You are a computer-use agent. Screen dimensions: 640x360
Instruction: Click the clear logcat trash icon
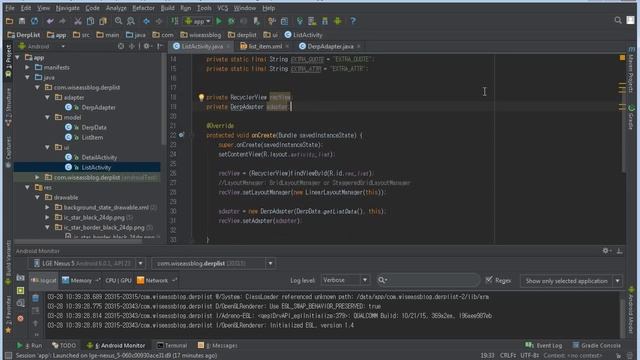tap(36, 298)
